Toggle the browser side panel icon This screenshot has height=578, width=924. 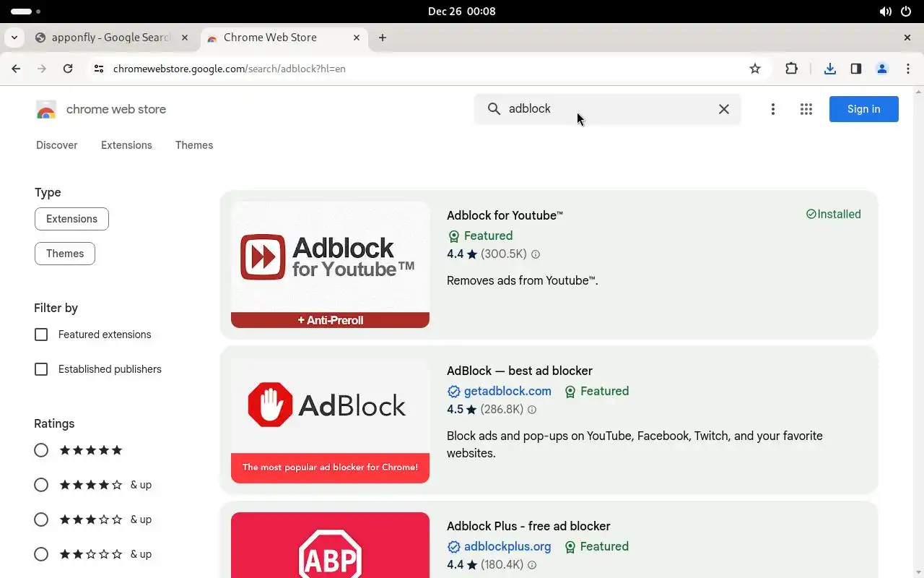(856, 69)
